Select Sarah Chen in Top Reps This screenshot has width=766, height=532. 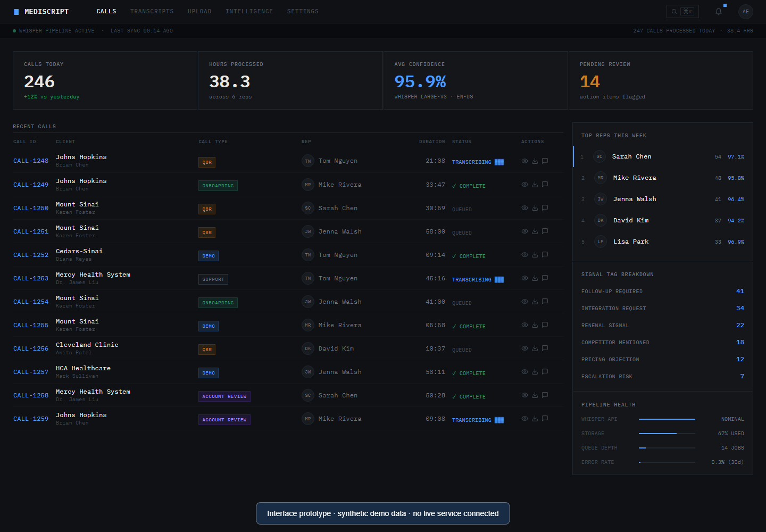point(663,156)
